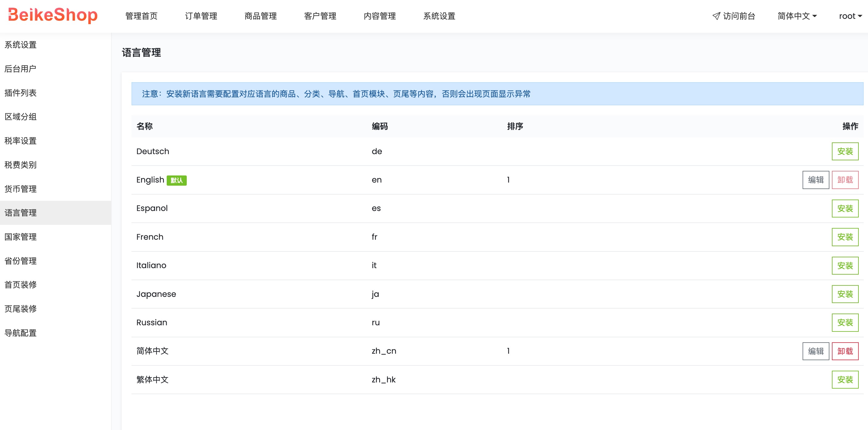Click the BeikeShop logo

[x=53, y=15]
